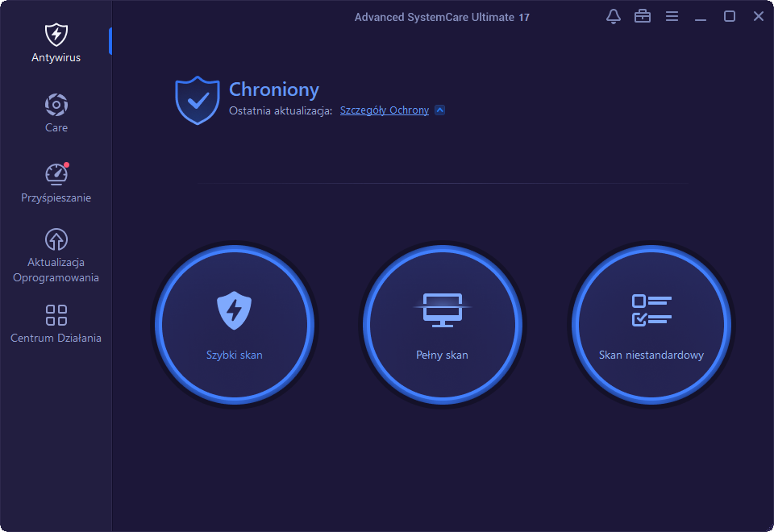Start Pełny skan full scan
Screen dimensions: 774x532
pyautogui.click(x=443, y=325)
